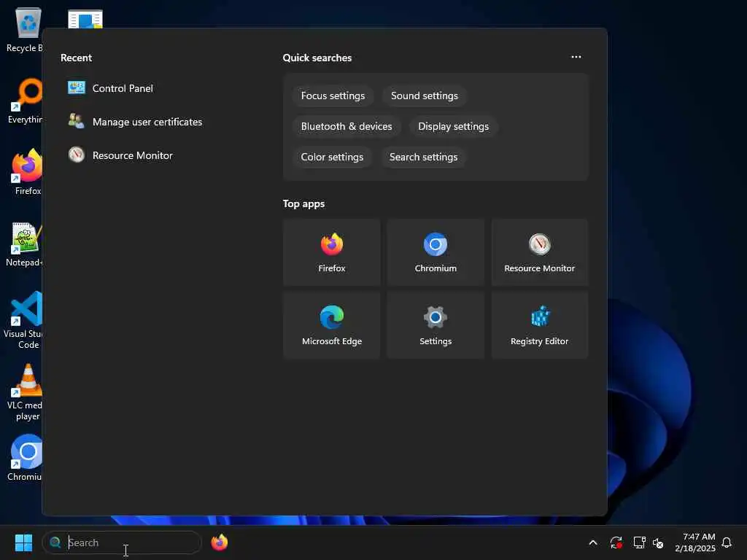747x560 pixels.
Task: Select the Notepad++ desktop shortcut
Action: (x=24, y=244)
